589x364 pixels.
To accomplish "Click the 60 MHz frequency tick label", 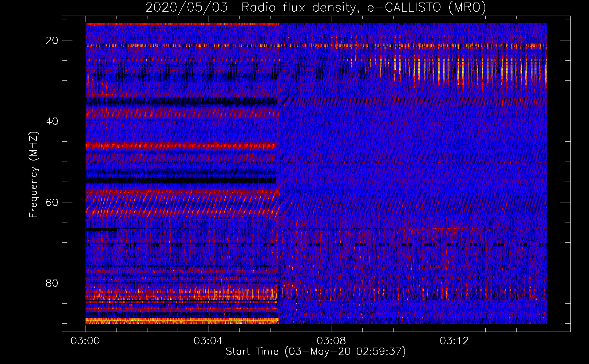I will click(52, 202).
